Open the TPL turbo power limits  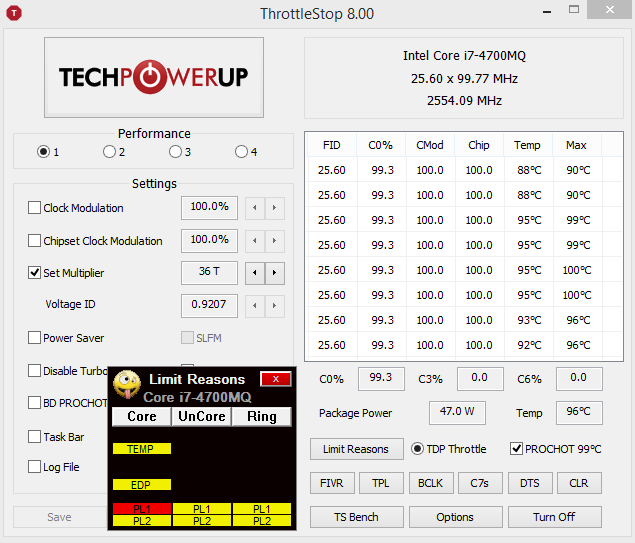click(381, 483)
